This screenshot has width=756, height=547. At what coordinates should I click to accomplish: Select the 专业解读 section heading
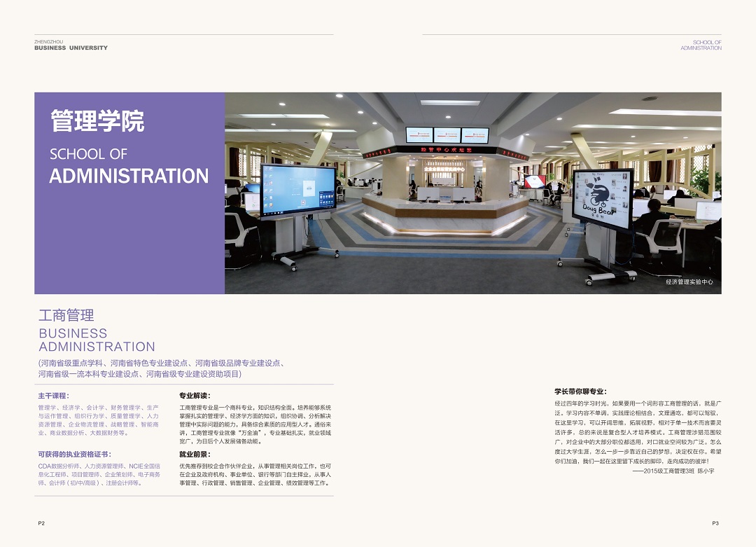(195, 396)
